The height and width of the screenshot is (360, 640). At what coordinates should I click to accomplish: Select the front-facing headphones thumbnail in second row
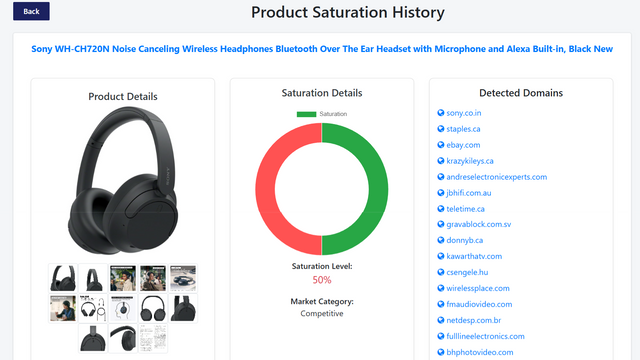pyautogui.click(x=153, y=308)
